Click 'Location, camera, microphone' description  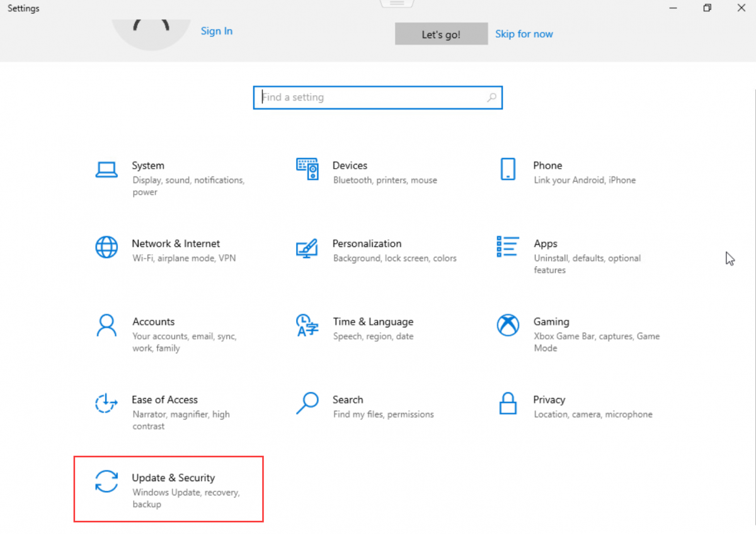(593, 414)
